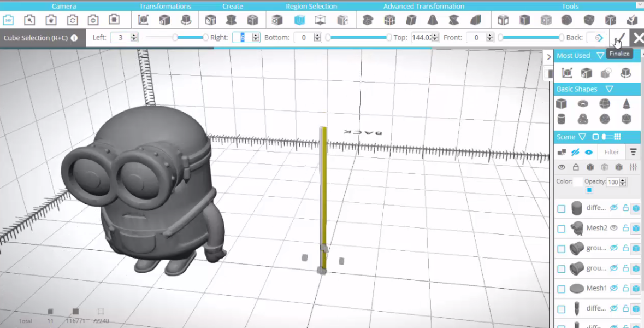Click the cube with checkmark tool
644x328 pixels.
[x=632, y=20]
